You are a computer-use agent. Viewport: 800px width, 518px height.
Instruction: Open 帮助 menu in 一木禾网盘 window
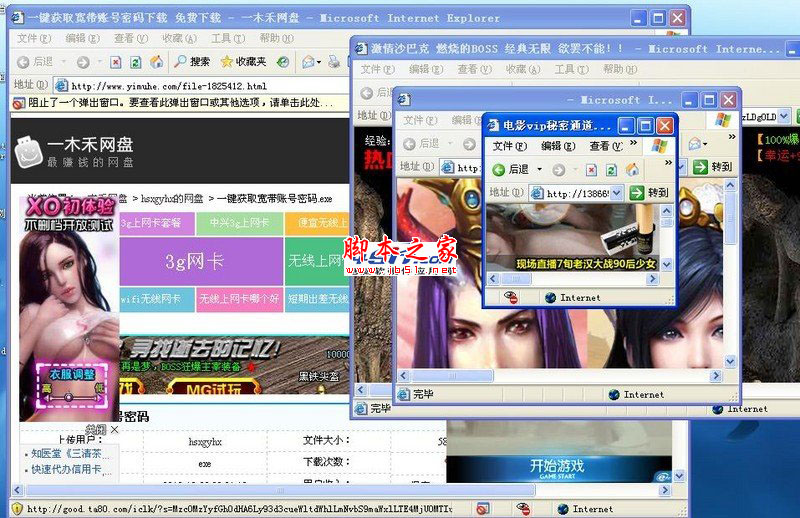click(277, 38)
